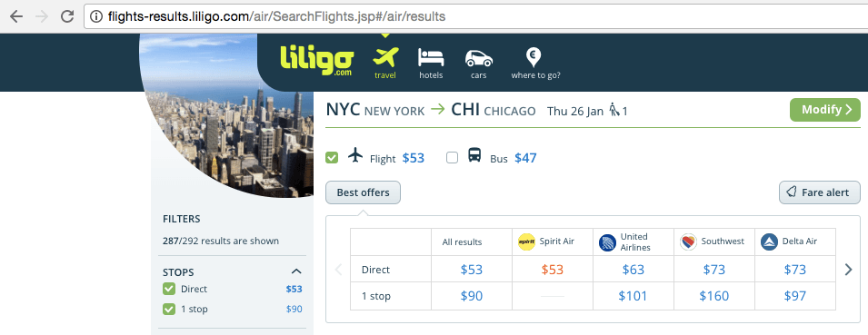Select the Spirit Air logo column
This screenshot has height=335, width=868.
tap(526, 241)
